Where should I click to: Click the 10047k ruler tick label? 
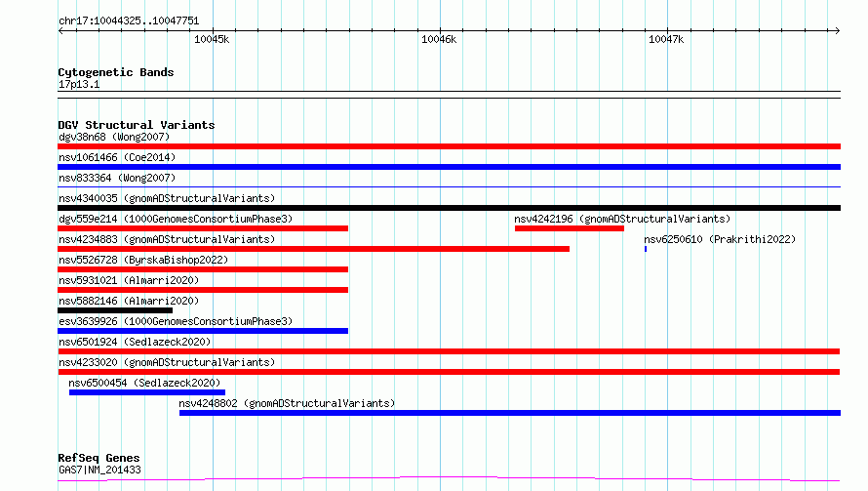(666, 39)
